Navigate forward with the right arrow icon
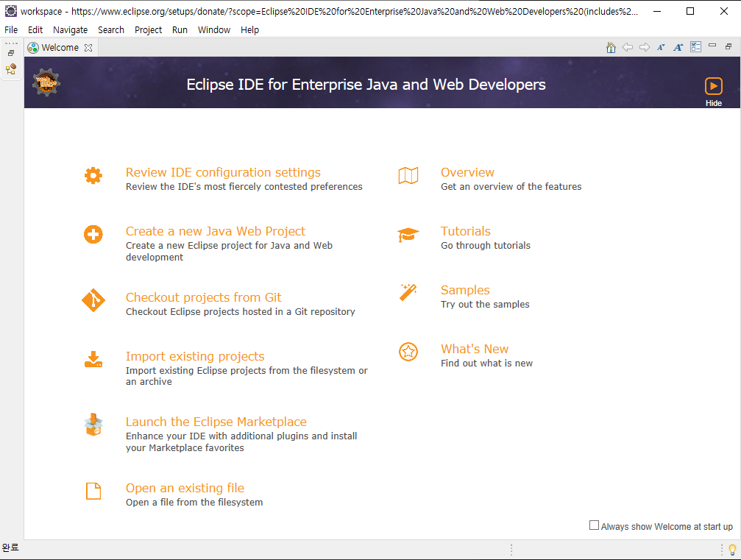This screenshot has height=560, width=741. pos(645,47)
